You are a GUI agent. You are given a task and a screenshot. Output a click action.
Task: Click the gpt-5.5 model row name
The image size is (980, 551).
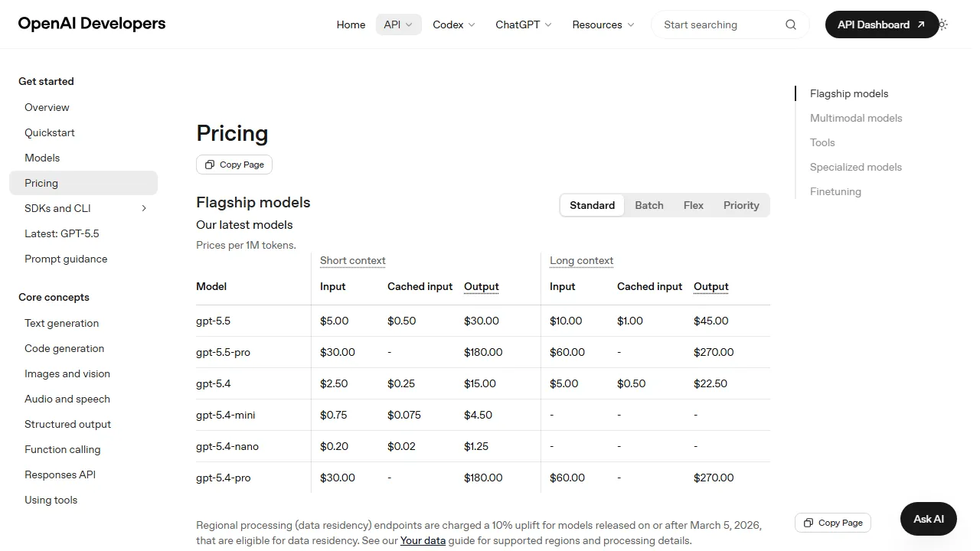(x=214, y=321)
